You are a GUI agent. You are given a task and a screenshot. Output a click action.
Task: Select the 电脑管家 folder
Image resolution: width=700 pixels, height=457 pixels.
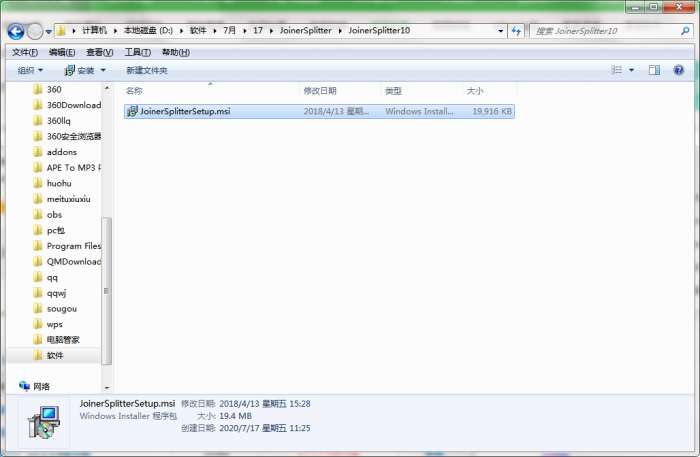63,340
